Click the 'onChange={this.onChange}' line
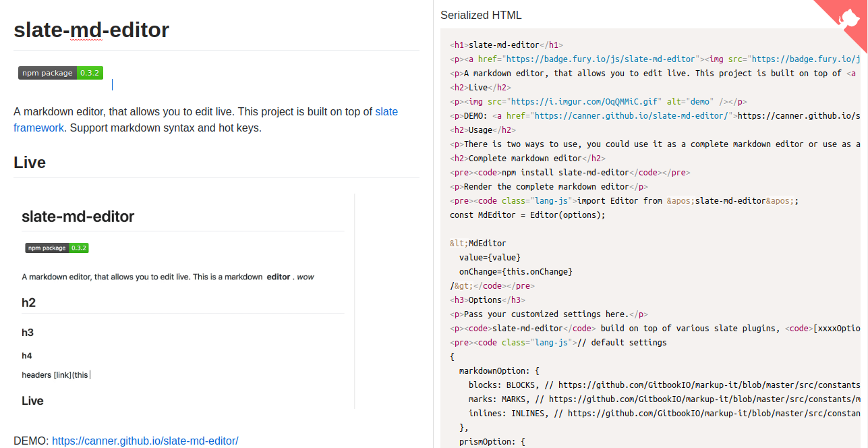The height and width of the screenshot is (448, 868). (x=516, y=272)
